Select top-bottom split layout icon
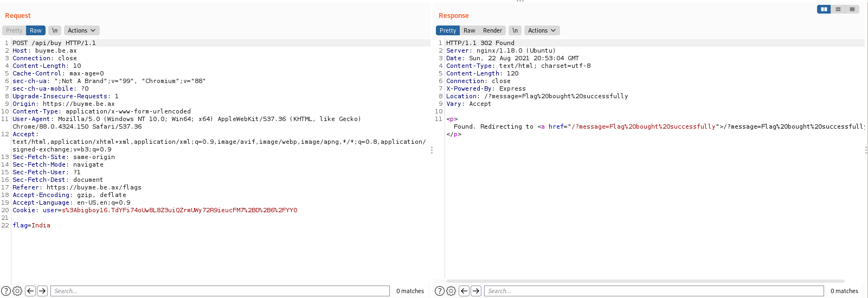 838,9
